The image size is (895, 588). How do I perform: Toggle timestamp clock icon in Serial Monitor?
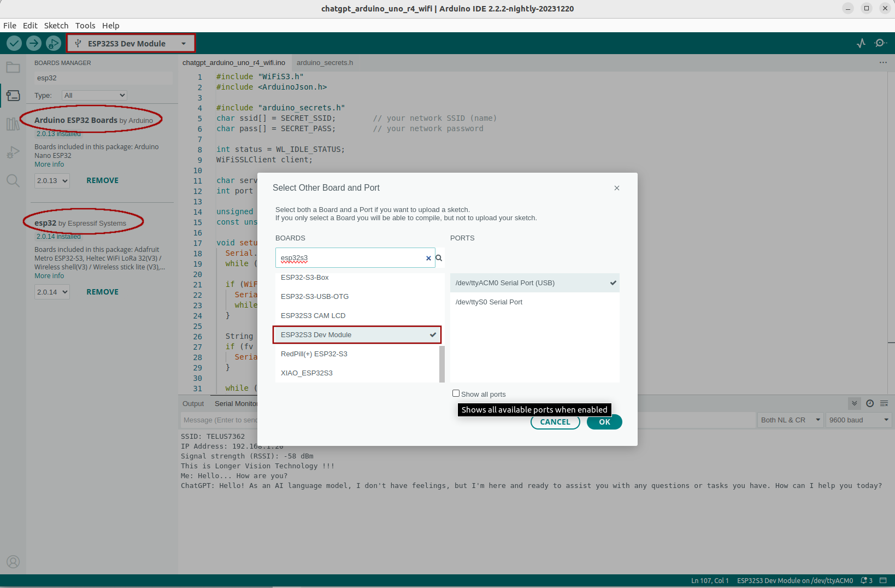[870, 403]
